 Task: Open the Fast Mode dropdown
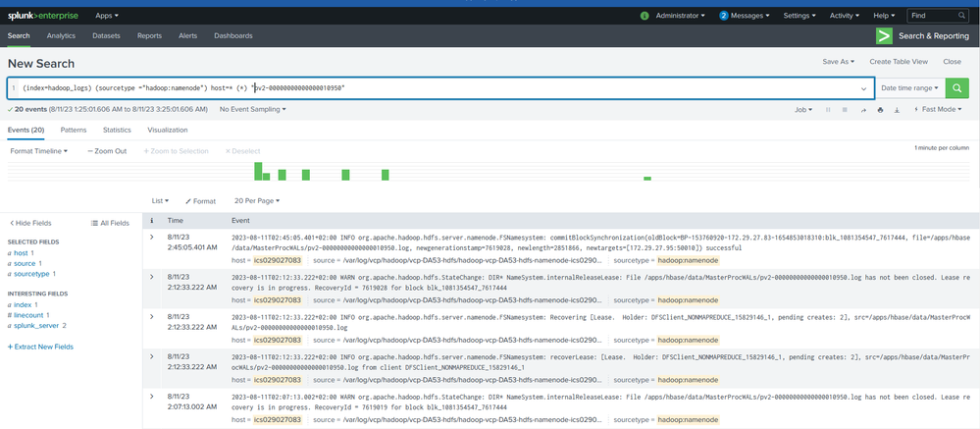pyautogui.click(x=938, y=109)
